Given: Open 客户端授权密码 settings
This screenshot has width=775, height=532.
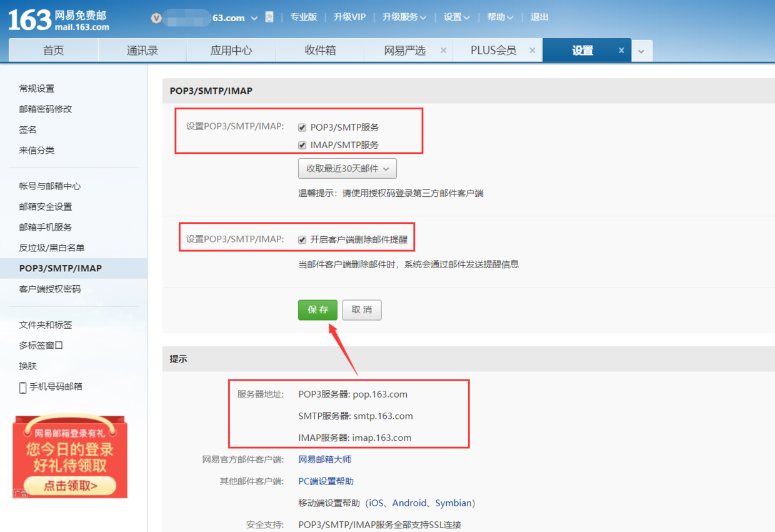Looking at the screenshot, I should tap(50, 289).
